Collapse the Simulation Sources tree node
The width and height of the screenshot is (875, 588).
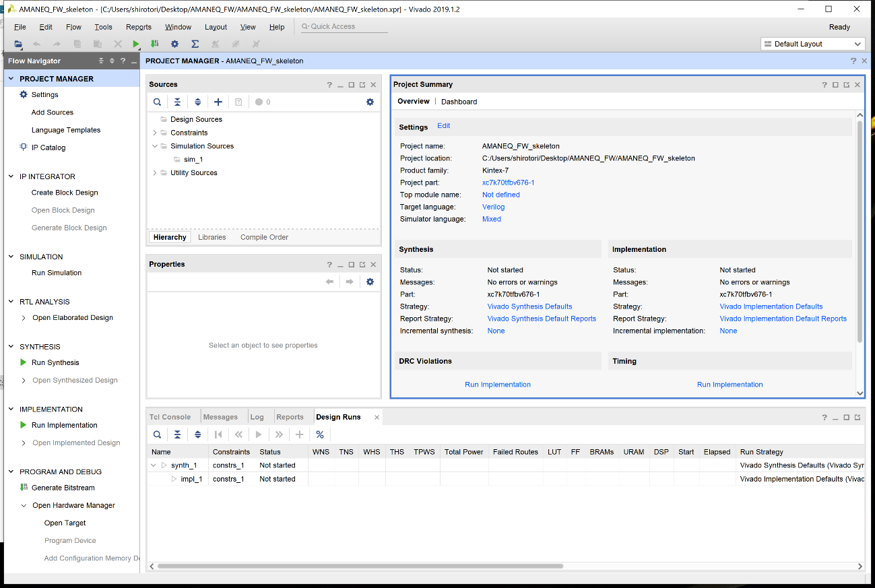click(x=155, y=146)
